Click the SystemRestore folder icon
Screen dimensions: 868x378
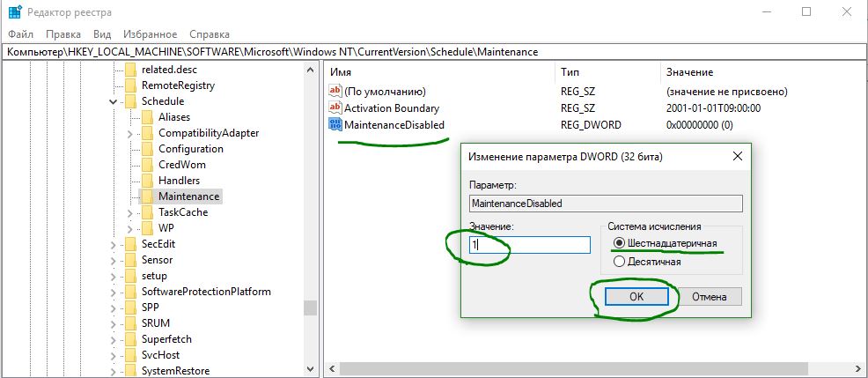130,370
